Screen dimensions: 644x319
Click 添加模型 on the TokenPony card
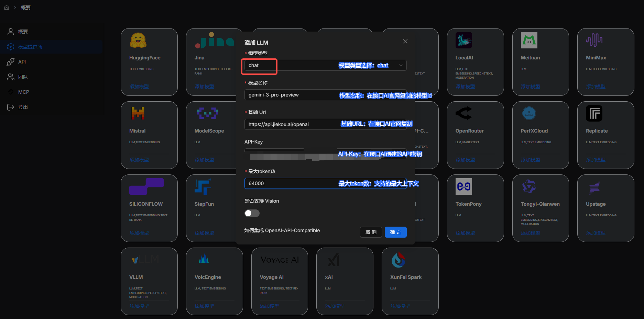click(x=465, y=233)
